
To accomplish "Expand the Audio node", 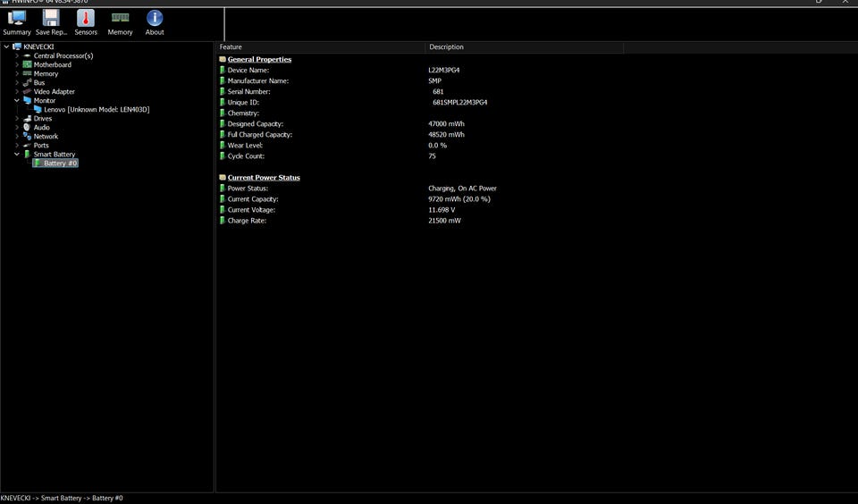I will click(17, 128).
